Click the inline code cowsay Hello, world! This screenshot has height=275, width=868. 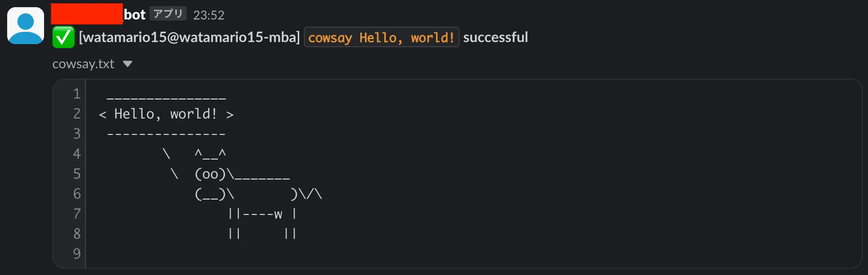382,37
